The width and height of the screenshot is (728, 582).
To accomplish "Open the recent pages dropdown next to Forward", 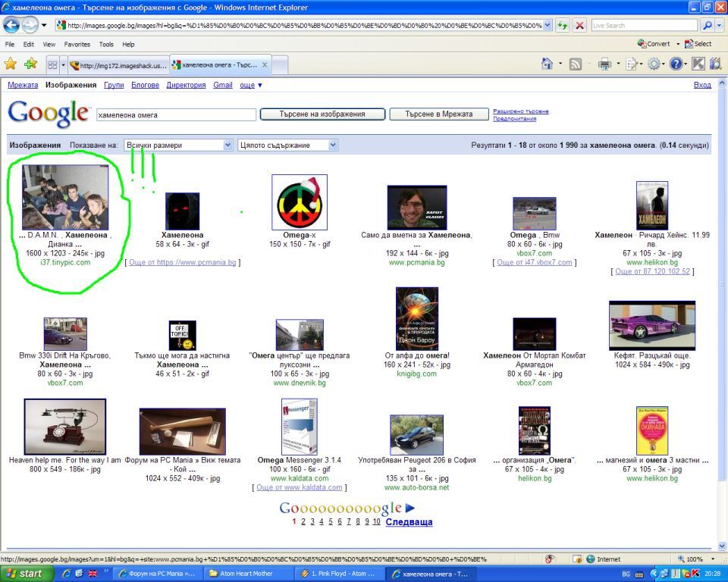I will (x=44, y=25).
